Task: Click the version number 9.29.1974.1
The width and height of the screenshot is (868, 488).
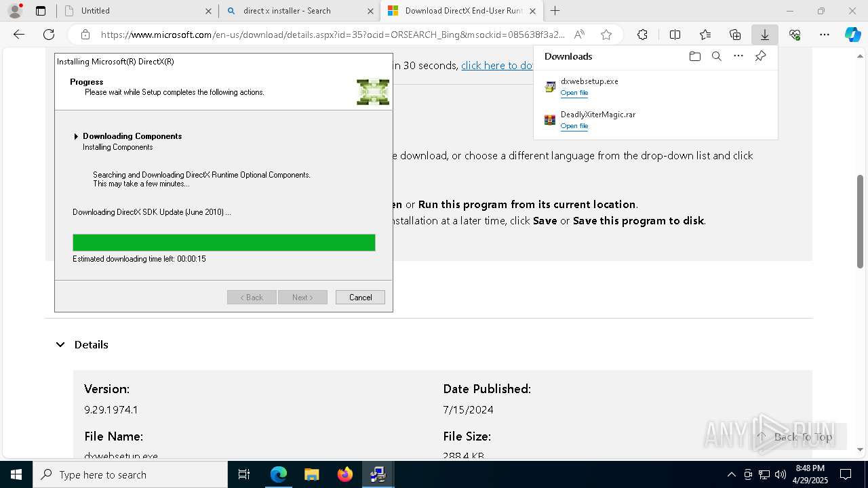Action: click(x=111, y=409)
